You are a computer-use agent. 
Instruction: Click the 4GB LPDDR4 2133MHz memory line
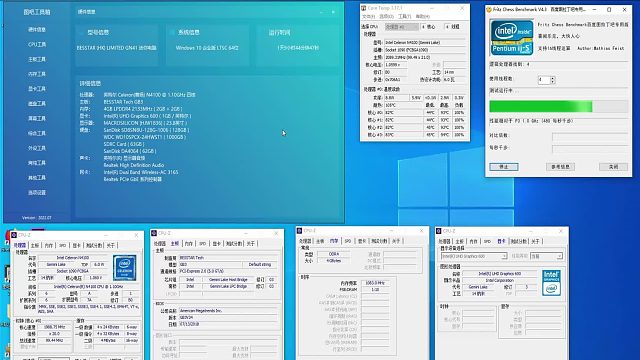point(143,109)
